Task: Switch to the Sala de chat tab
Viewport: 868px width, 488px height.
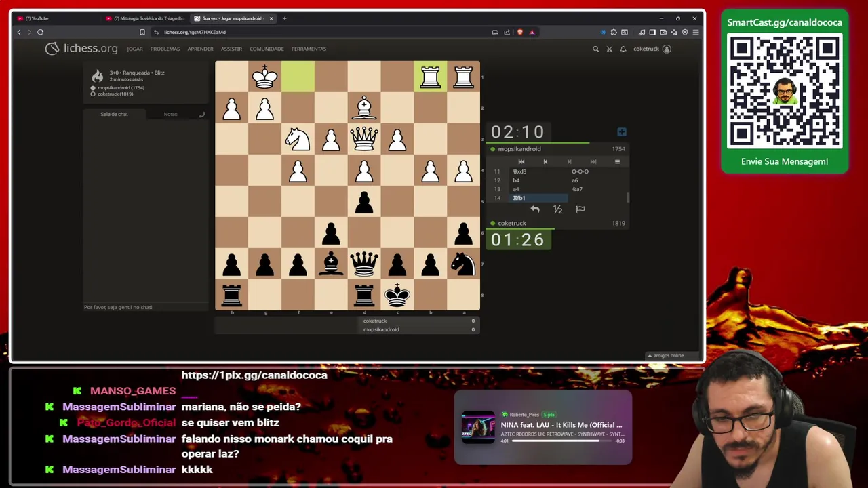Action: pyautogui.click(x=114, y=114)
